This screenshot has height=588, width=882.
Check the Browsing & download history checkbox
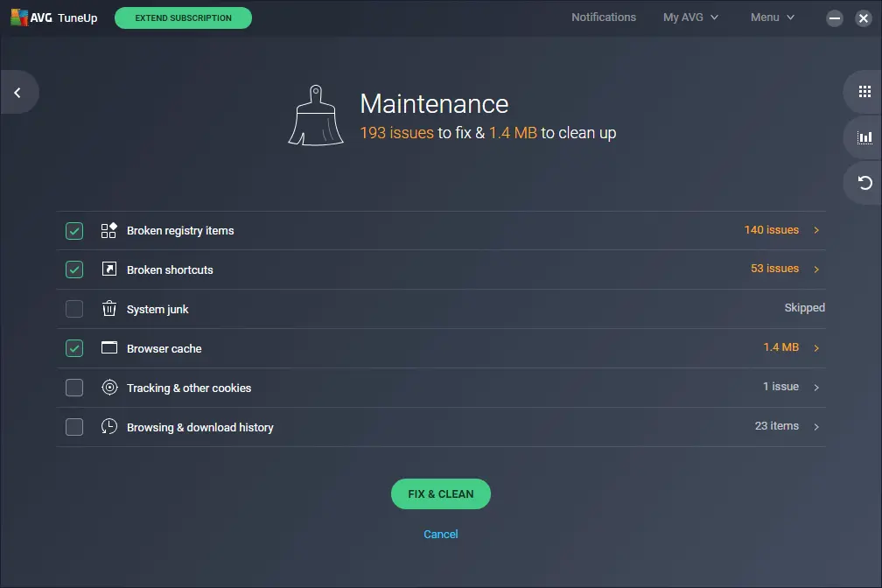[x=74, y=427]
